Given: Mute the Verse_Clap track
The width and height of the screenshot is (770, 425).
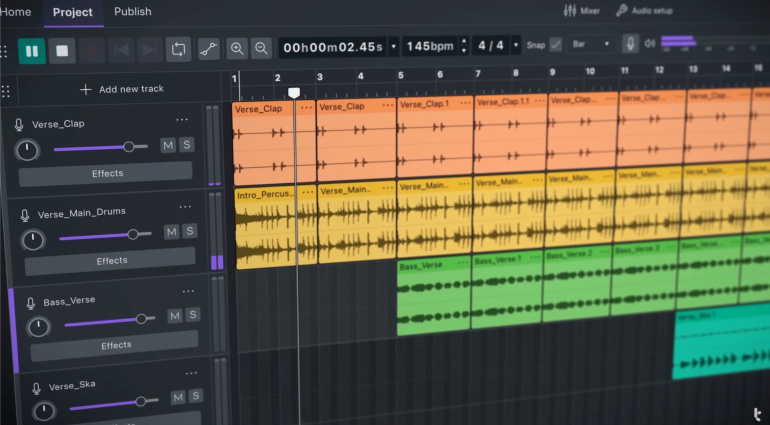Looking at the screenshot, I should click(168, 145).
